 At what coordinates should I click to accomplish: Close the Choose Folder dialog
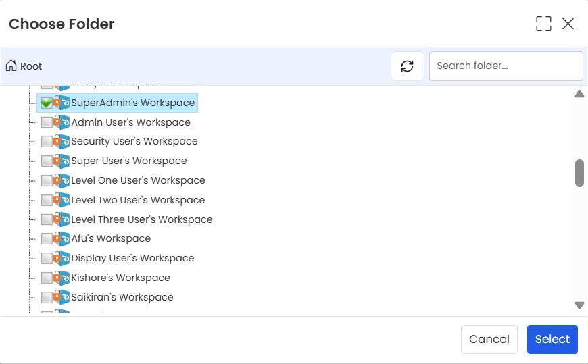(x=568, y=24)
